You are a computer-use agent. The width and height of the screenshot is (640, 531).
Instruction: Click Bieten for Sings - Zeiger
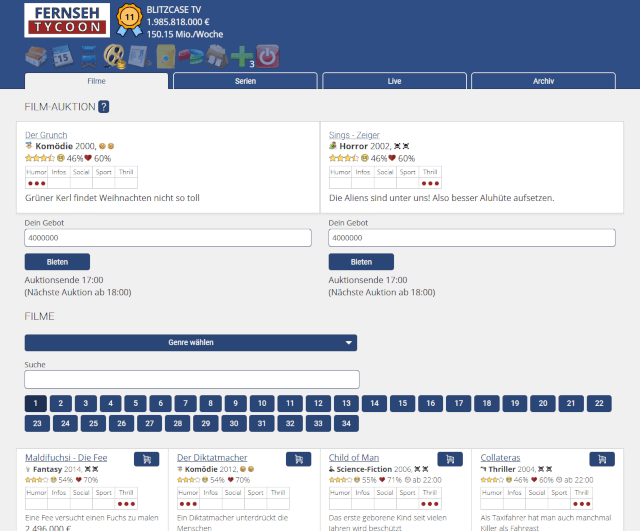pos(361,262)
